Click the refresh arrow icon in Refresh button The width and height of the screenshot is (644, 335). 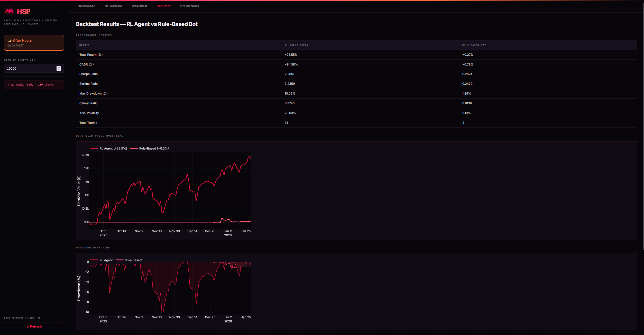pos(28,326)
